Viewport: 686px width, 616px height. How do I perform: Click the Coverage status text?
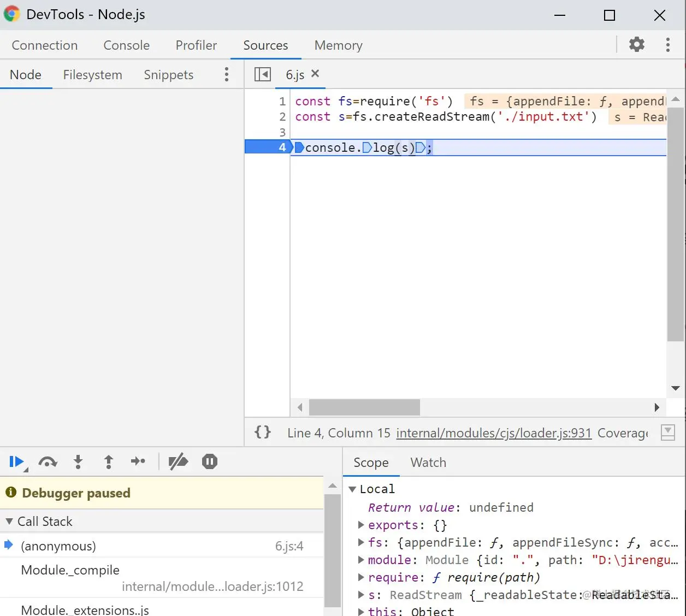click(623, 433)
